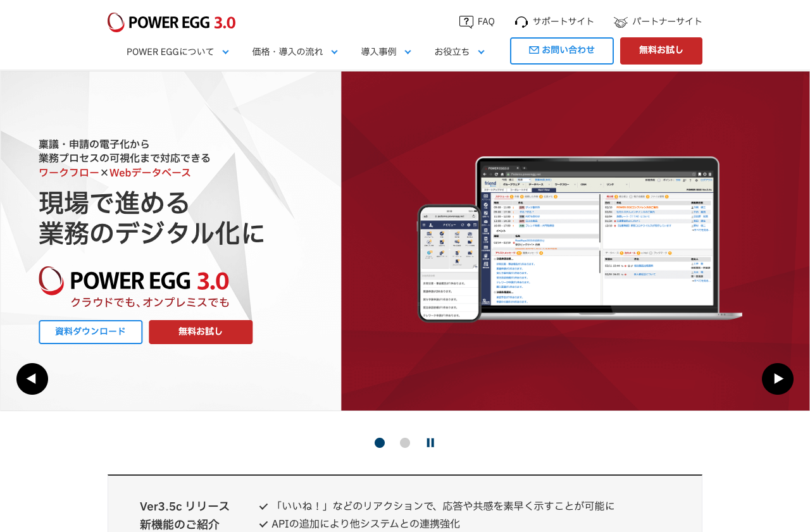Click the headphones icon beside サポートサイト
The height and width of the screenshot is (532, 810).
pos(520,21)
